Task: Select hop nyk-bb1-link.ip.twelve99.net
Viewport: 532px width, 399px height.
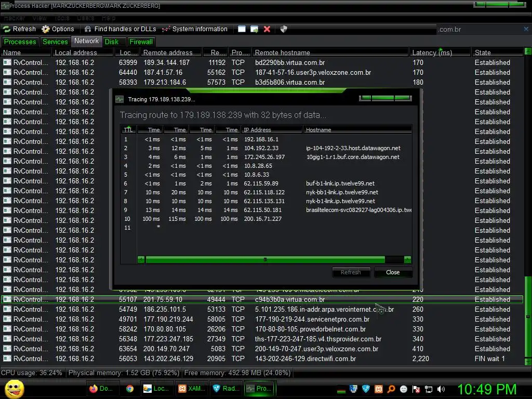Action: (x=342, y=192)
